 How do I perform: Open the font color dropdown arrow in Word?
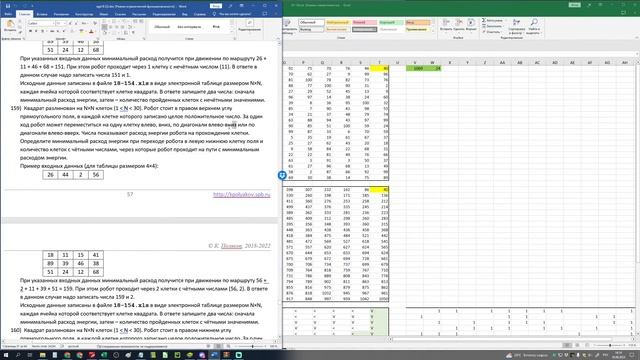(95, 31)
